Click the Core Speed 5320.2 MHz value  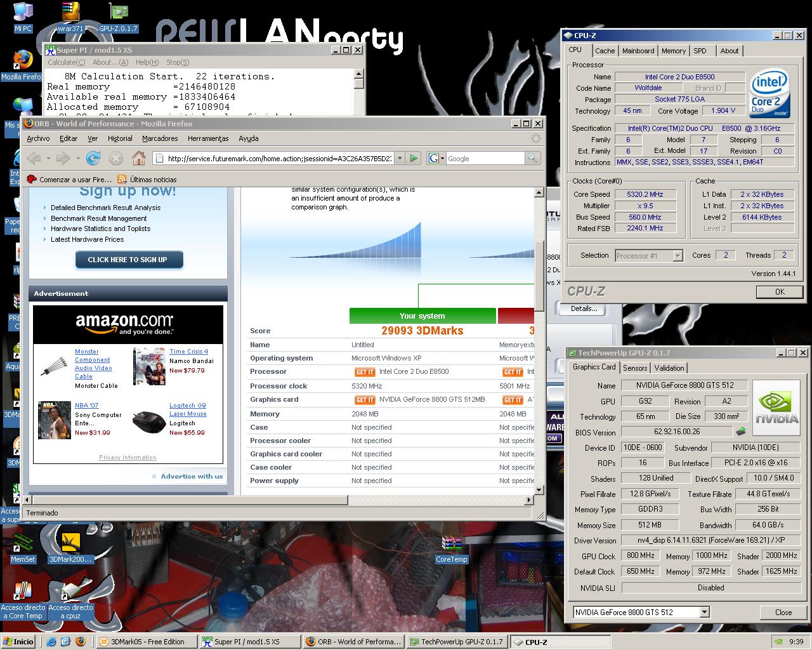pos(645,194)
